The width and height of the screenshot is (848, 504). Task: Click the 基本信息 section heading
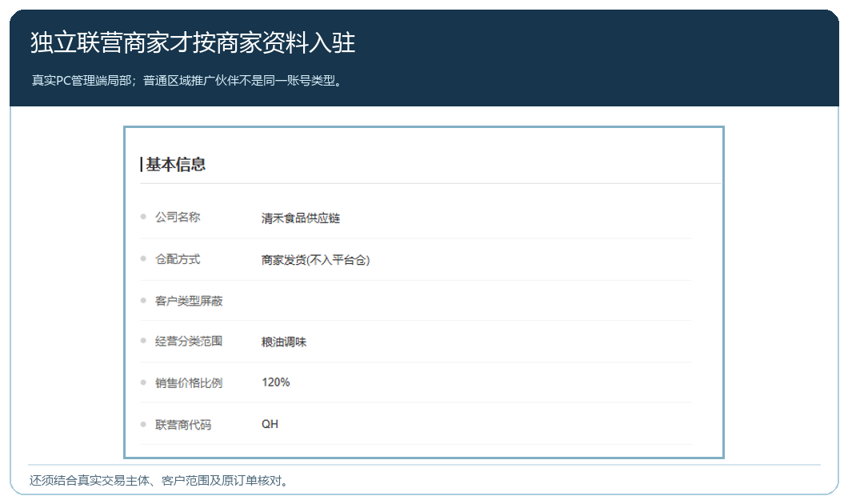176,164
